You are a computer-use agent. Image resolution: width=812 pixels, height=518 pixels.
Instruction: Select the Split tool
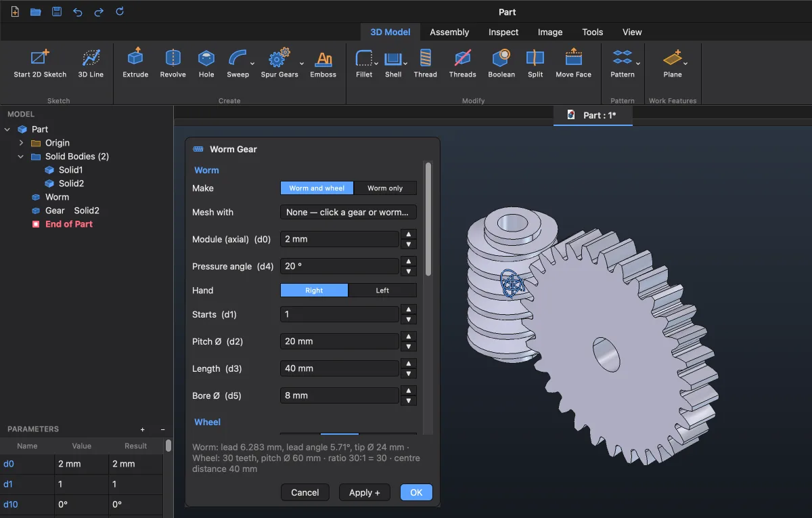(x=535, y=64)
